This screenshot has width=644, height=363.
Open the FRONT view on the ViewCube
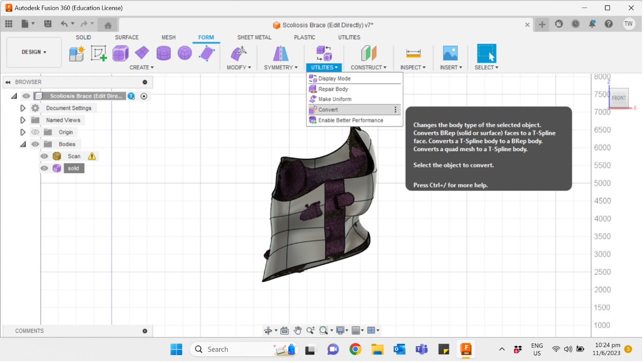click(x=619, y=98)
